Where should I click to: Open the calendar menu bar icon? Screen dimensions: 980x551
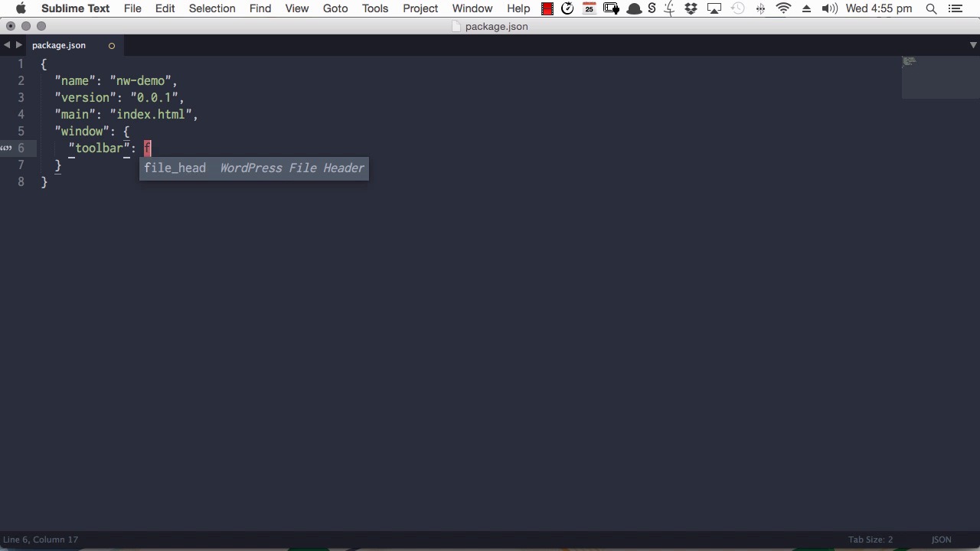589,8
